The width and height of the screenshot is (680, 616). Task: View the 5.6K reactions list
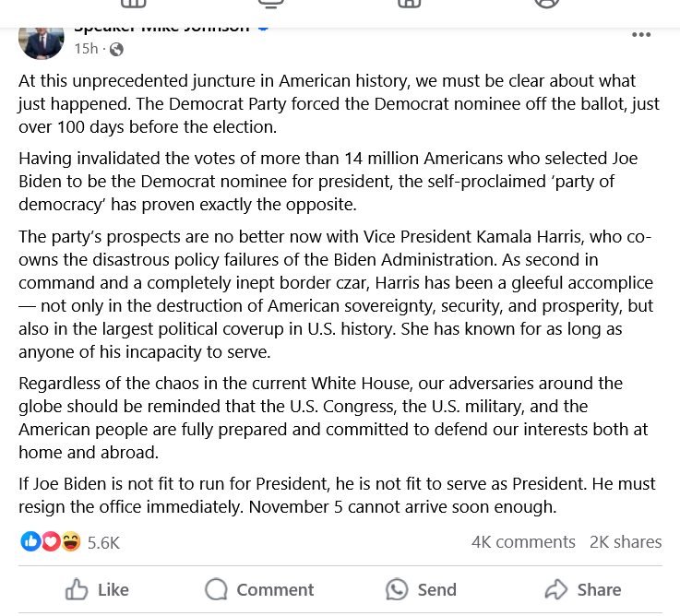pos(103,542)
